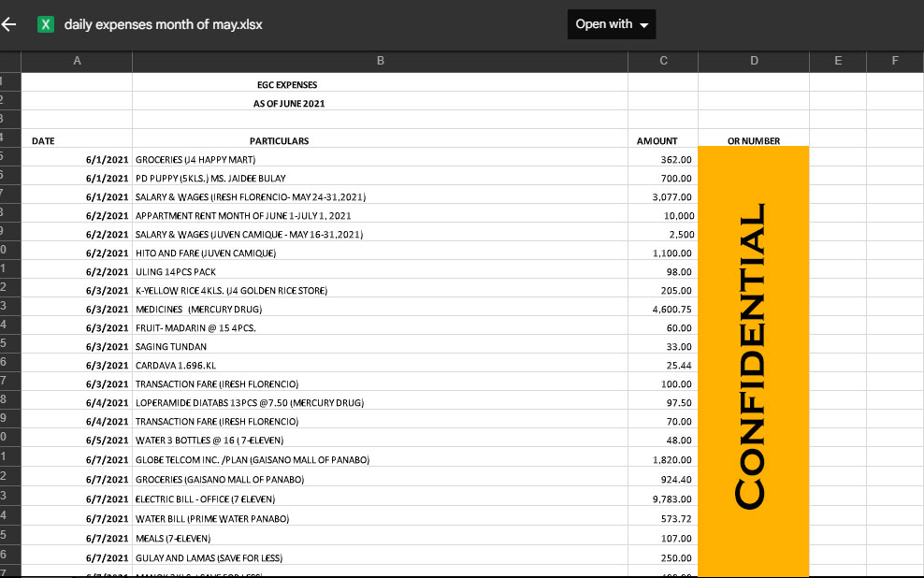Select column B header
The height and width of the screenshot is (578, 924).
[x=380, y=61]
